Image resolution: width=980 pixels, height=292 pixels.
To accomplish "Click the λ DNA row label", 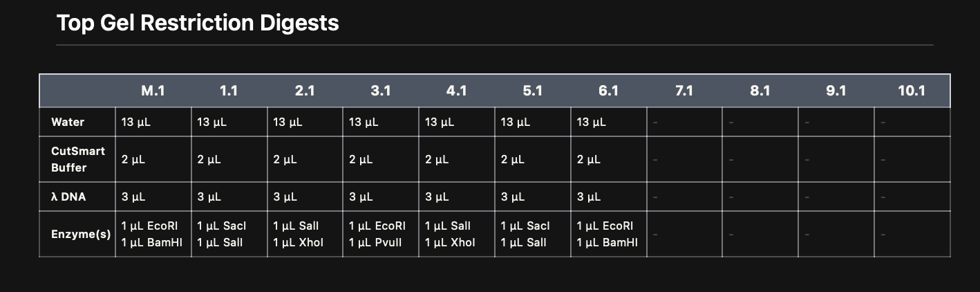I will 68,197.
